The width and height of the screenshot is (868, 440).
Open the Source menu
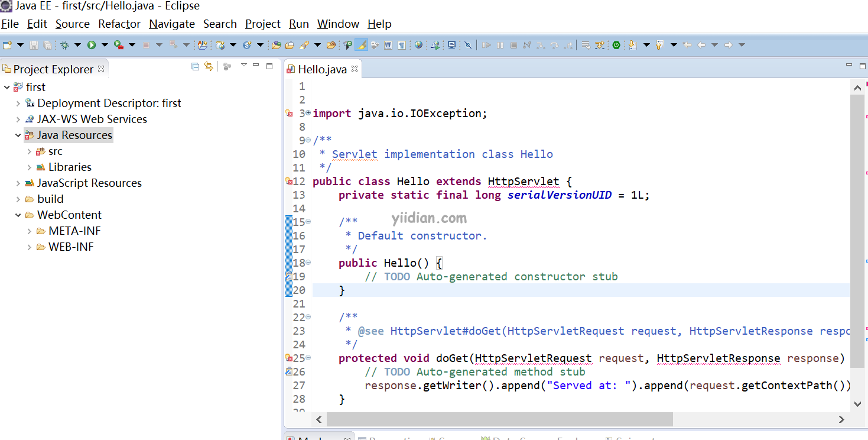pos(73,24)
